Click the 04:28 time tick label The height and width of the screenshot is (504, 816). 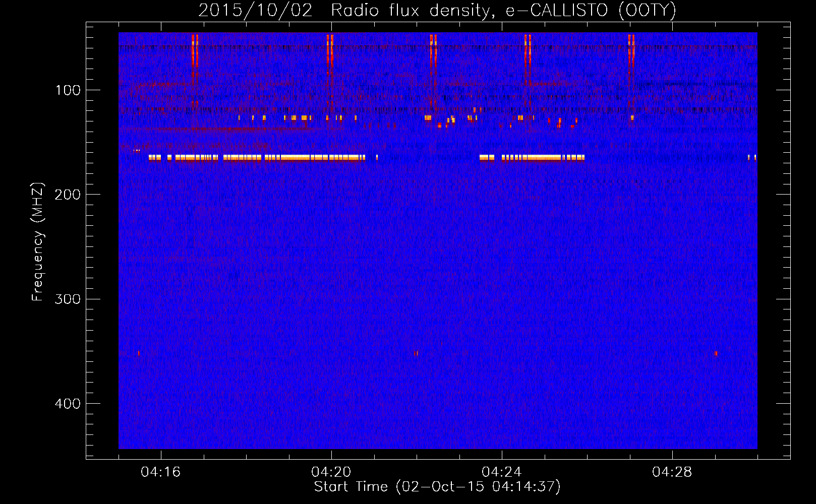(672, 472)
